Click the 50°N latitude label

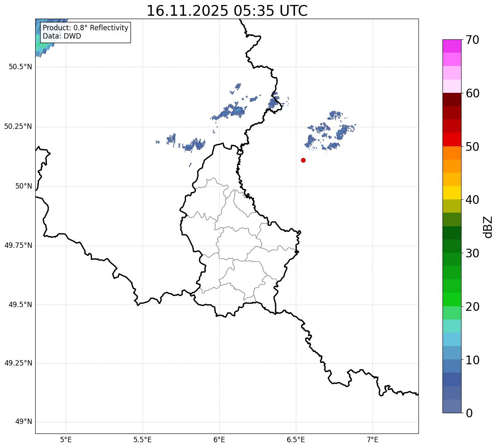click(x=24, y=186)
